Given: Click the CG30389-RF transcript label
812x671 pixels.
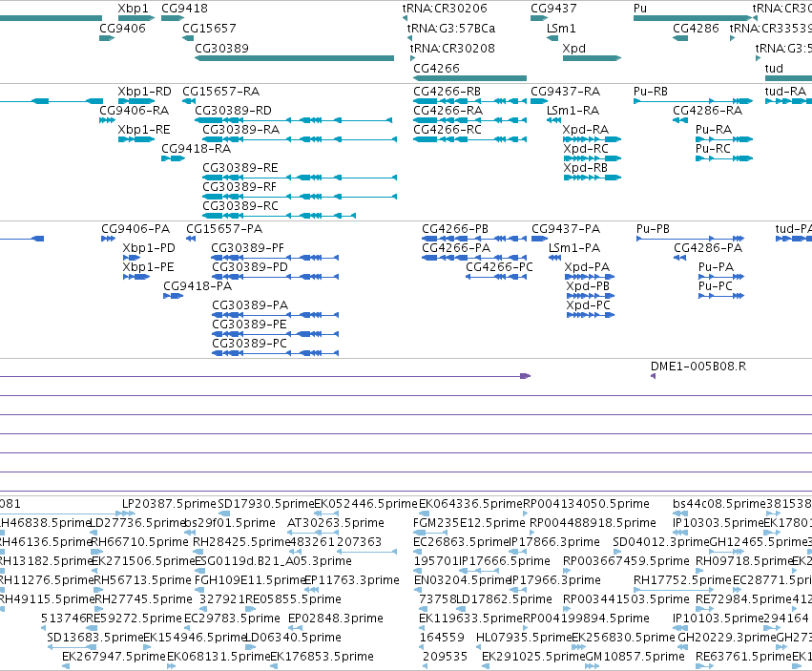Looking at the screenshot, I should 239,187.
